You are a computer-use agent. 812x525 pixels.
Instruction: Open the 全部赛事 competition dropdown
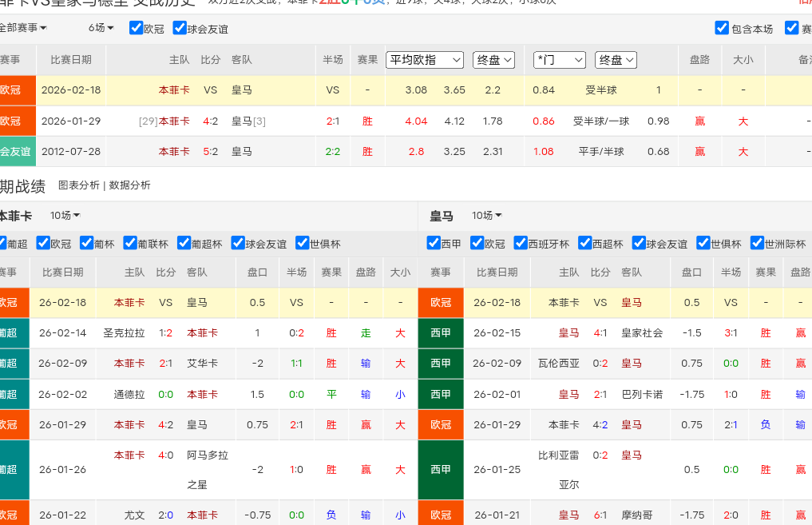pos(22,28)
